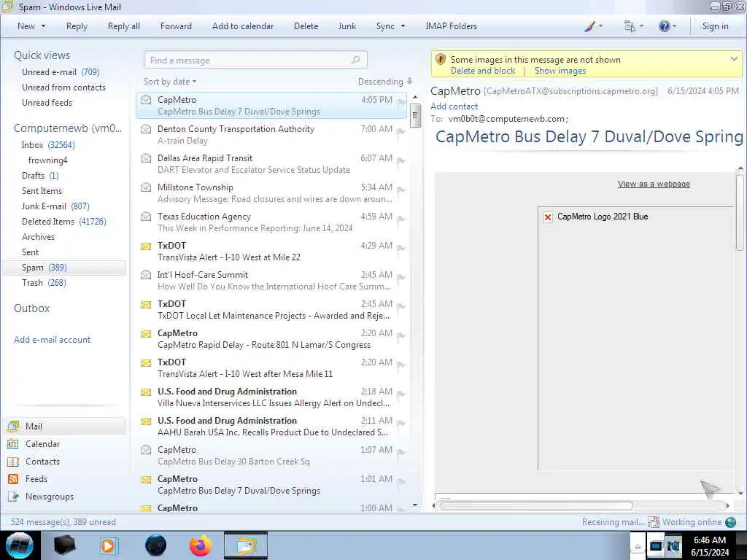Collapse the Computernewb account header

[68, 128]
